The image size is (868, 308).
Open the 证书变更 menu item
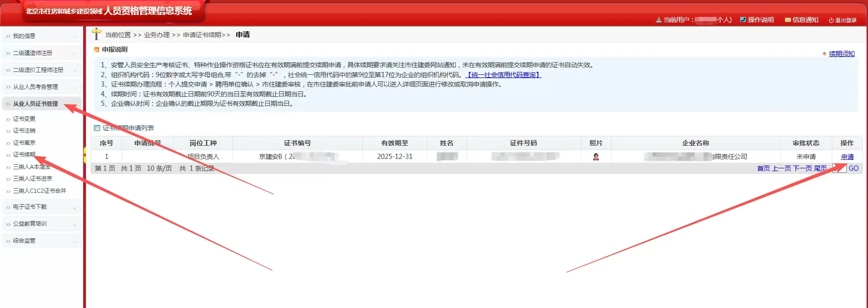coord(24,119)
